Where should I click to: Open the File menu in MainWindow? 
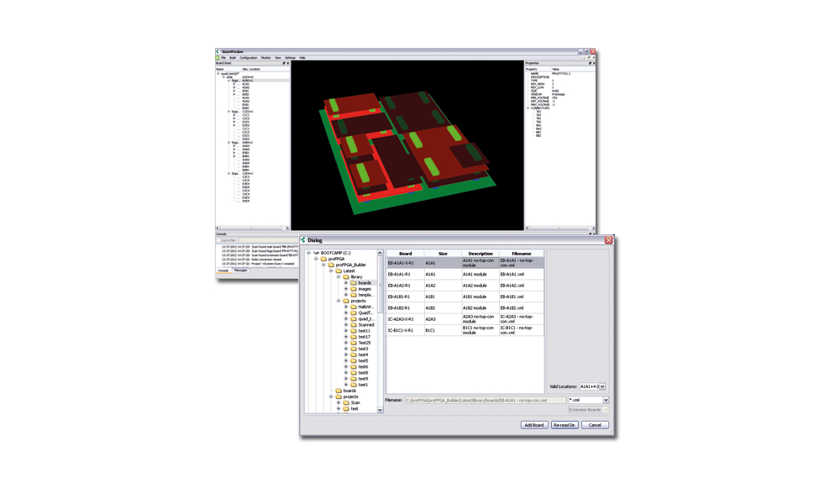click(223, 57)
